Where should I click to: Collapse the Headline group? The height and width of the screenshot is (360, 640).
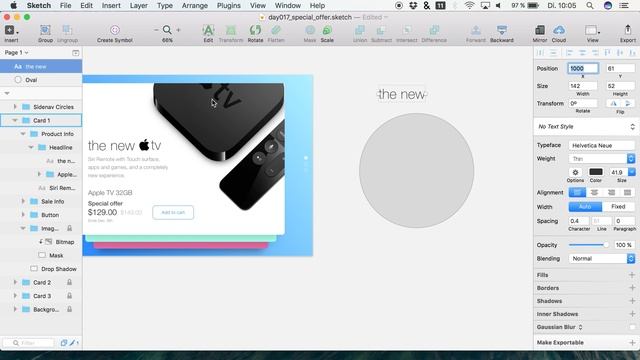point(31,147)
